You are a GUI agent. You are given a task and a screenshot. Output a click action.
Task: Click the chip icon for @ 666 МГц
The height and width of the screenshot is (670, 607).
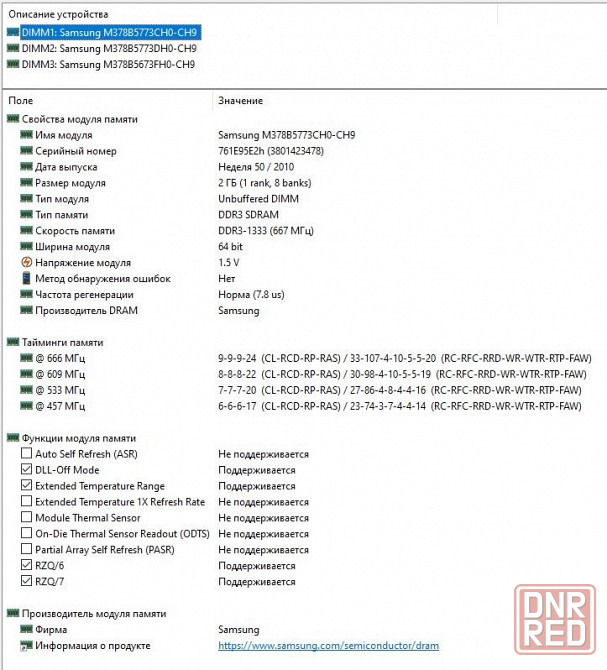click(26, 358)
